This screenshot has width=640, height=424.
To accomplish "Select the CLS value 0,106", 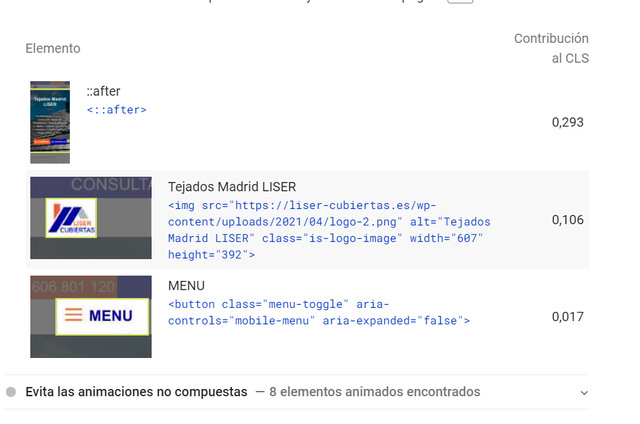I will (x=567, y=220).
